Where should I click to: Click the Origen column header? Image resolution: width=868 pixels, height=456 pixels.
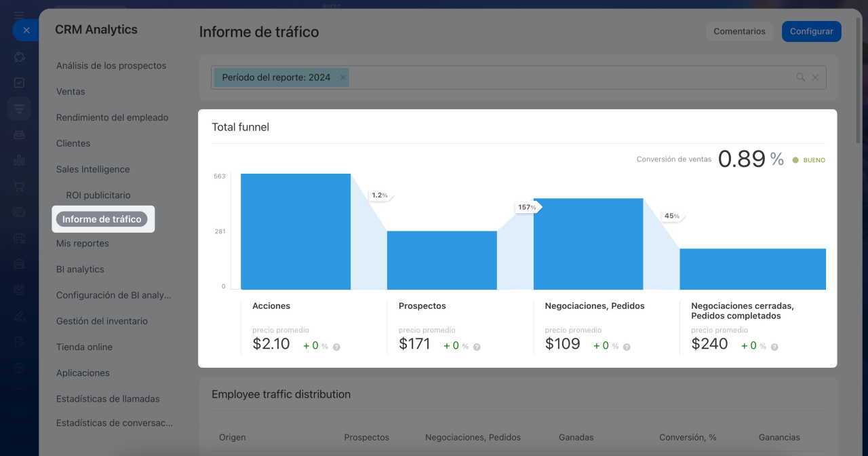tap(233, 438)
